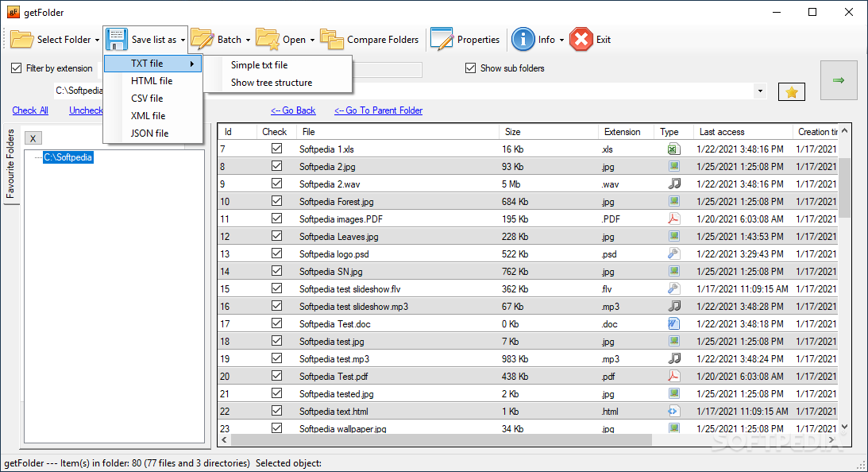Click the Save list as floppy icon

[116, 40]
